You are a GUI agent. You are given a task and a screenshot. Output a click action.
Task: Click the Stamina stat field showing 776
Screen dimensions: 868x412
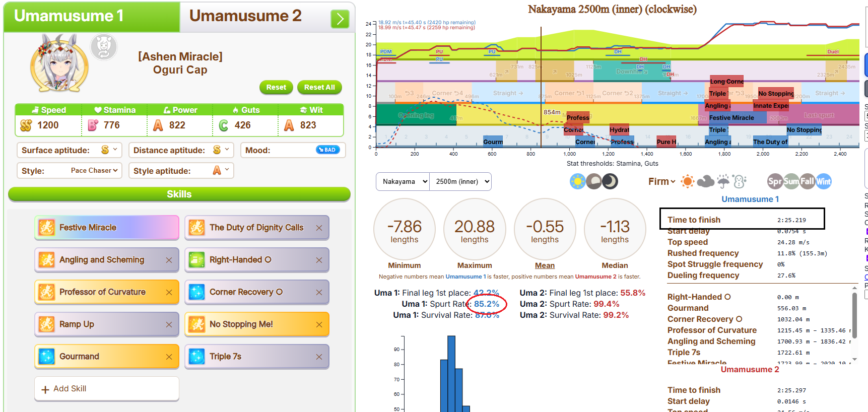[x=114, y=125]
